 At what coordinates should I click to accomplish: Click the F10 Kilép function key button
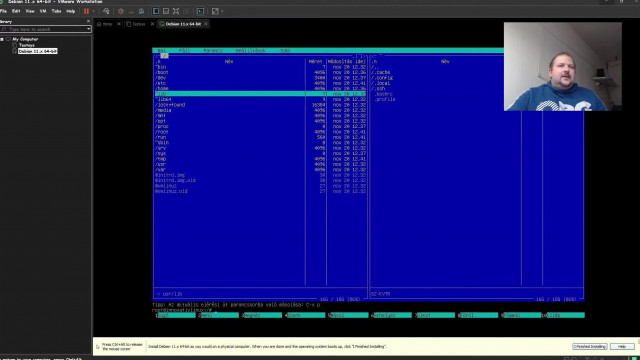tap(564, 315)
